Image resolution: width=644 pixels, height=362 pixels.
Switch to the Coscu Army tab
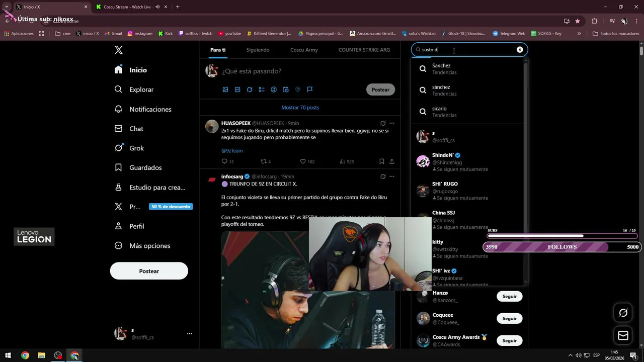(x=304, y=50)
